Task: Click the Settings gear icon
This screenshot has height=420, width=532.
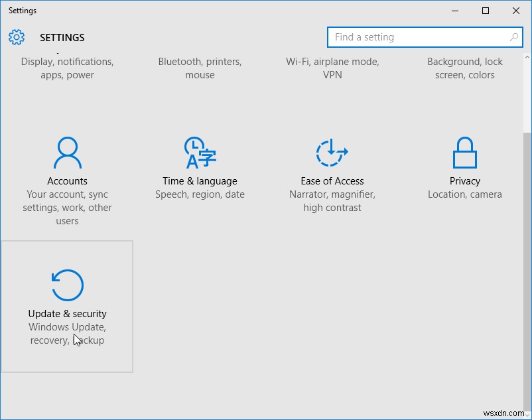Action: (16, 37)
